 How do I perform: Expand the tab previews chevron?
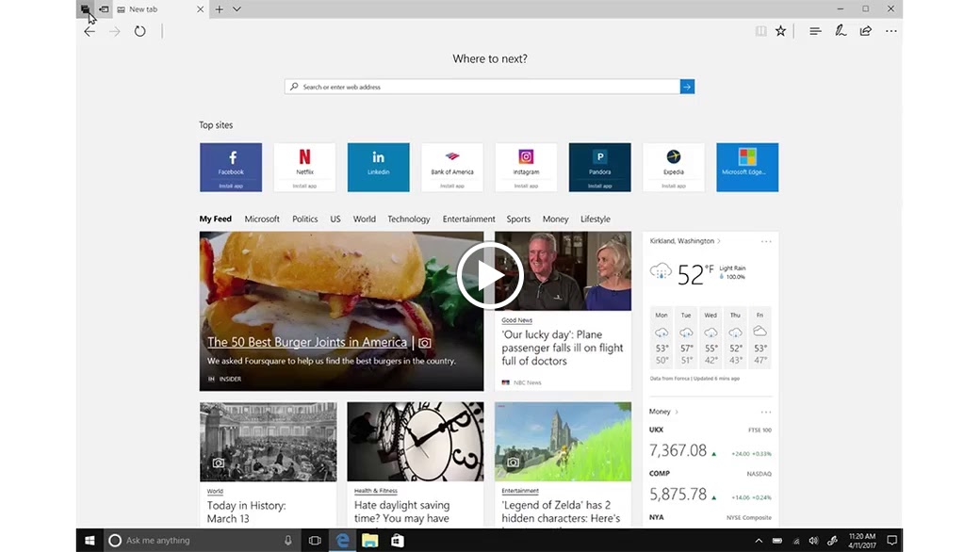coord(237,9)
